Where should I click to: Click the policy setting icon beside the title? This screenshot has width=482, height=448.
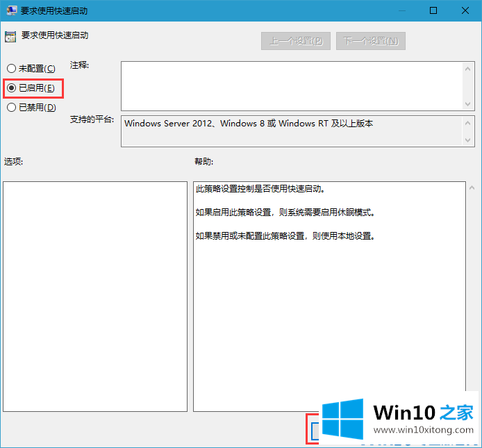(10, 37)
